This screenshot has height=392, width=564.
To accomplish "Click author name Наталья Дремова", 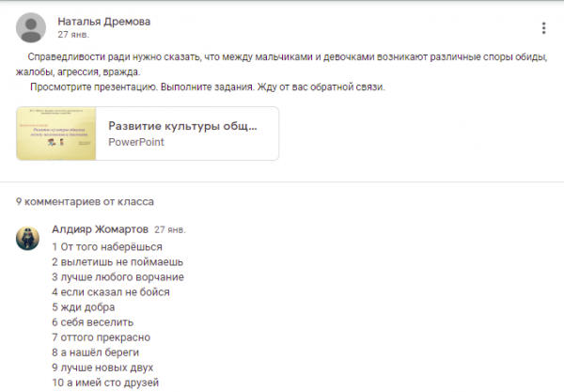I will (103, 21).
